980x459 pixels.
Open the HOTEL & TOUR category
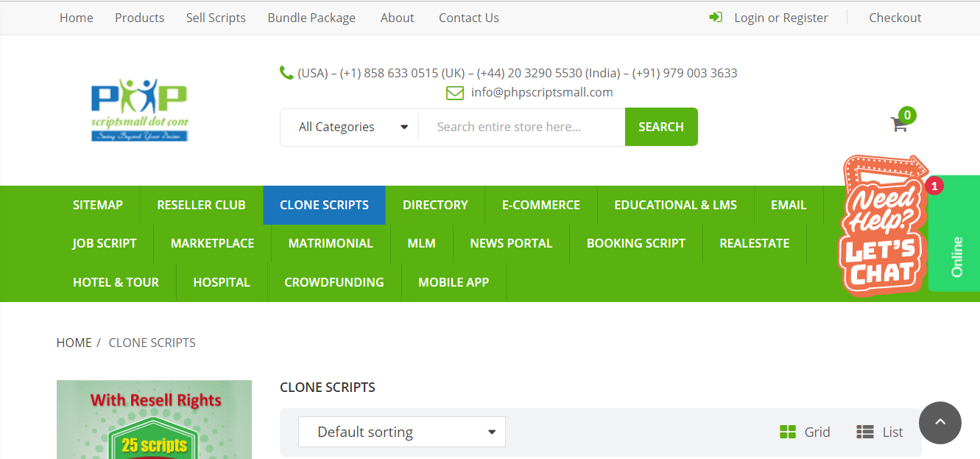[116, 281]
